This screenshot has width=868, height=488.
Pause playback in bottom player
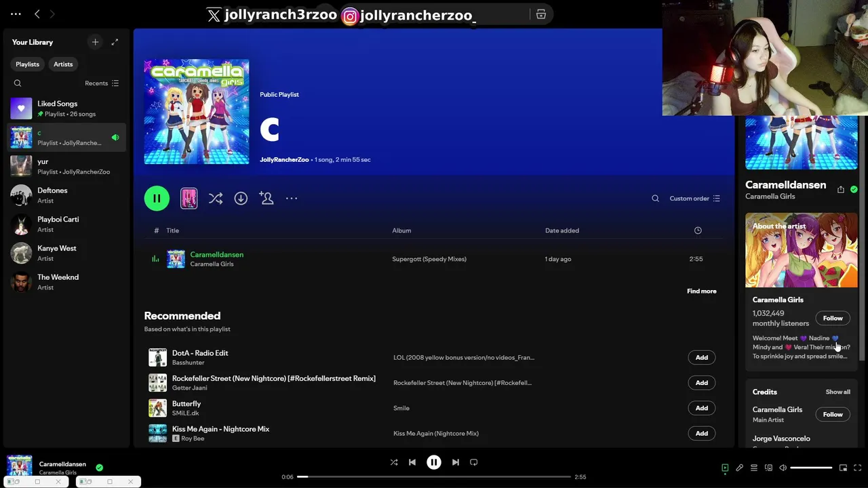(434, 462)
